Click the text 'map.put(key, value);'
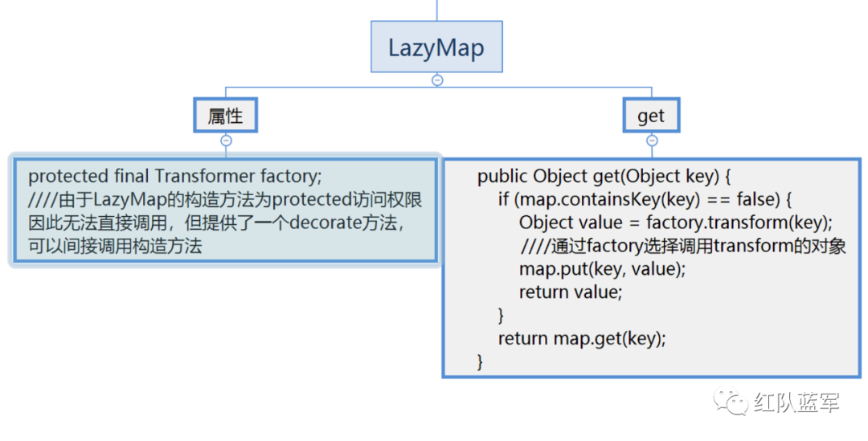 pos(602,269)
